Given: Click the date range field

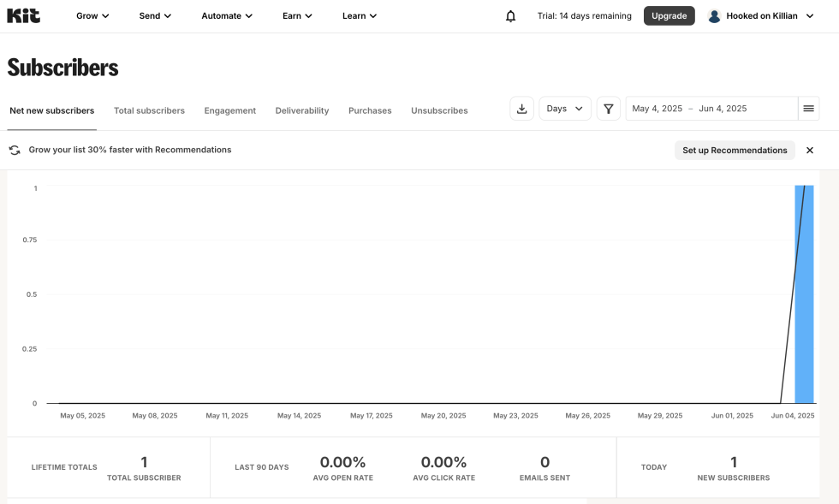Looking at the screenshot, I should point(711,109).
